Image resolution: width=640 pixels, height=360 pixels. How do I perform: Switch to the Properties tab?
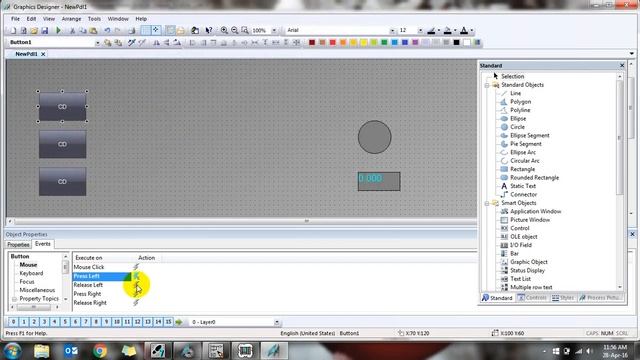[x=18, y=244]
